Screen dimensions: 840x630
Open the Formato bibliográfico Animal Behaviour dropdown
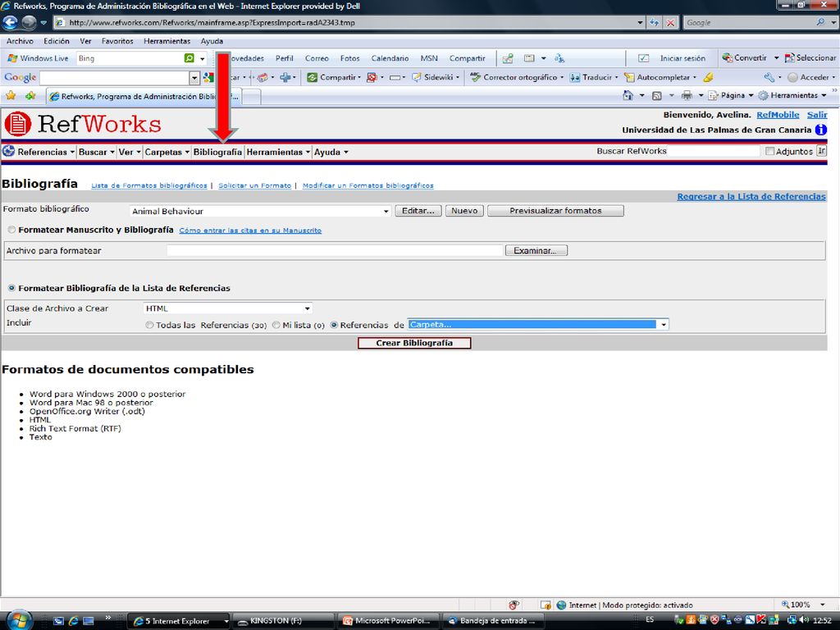[260, 211]
